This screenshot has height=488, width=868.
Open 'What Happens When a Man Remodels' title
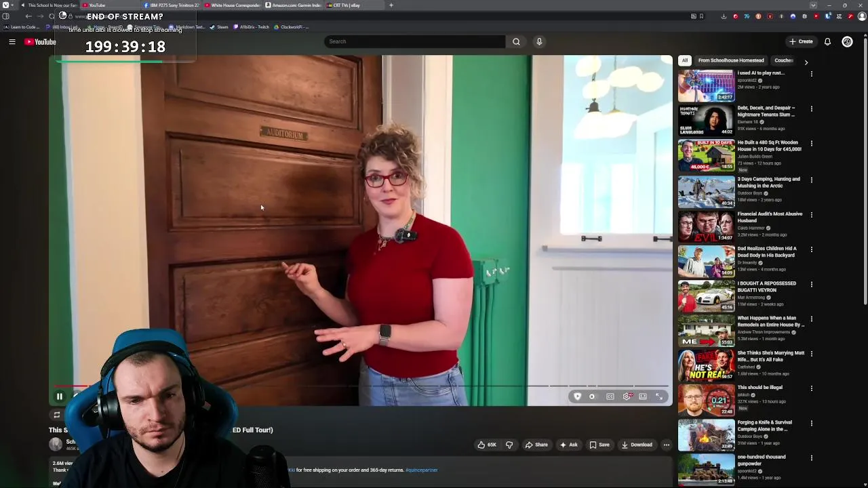click(770, 321)
